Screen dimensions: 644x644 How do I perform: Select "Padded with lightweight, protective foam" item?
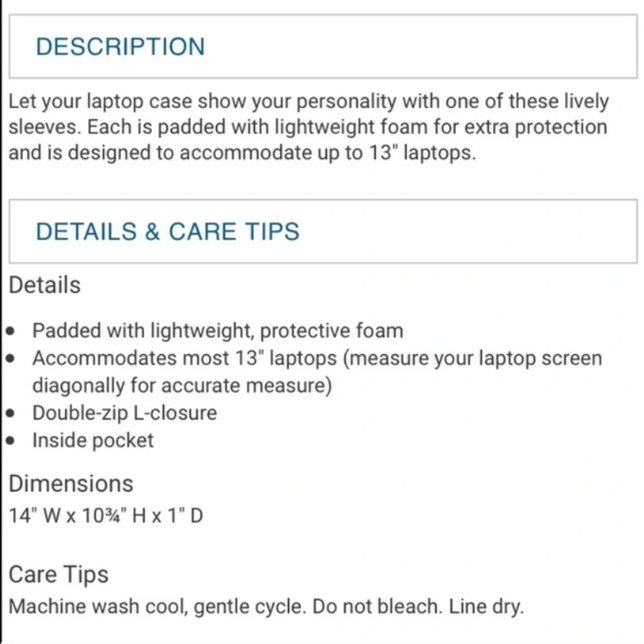point(218,331)
